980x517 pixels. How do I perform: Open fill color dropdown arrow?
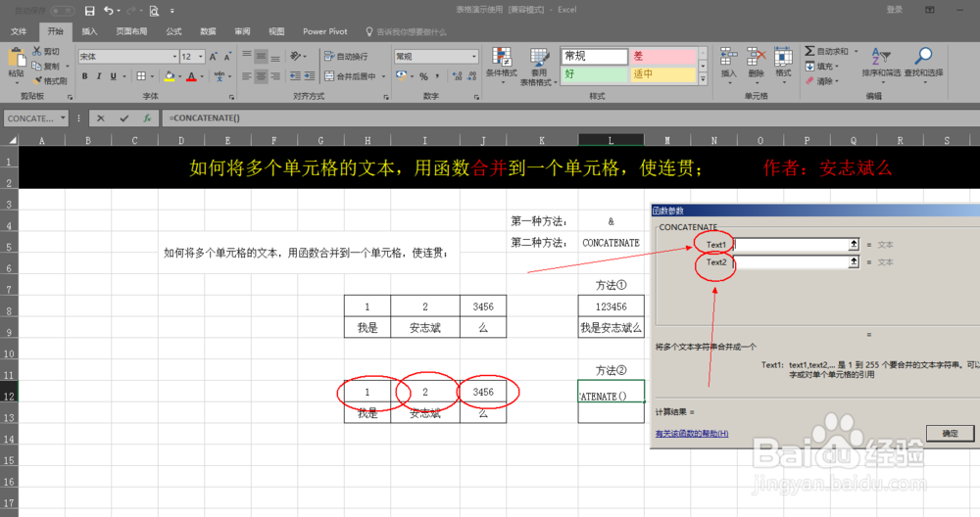(179, 76)
